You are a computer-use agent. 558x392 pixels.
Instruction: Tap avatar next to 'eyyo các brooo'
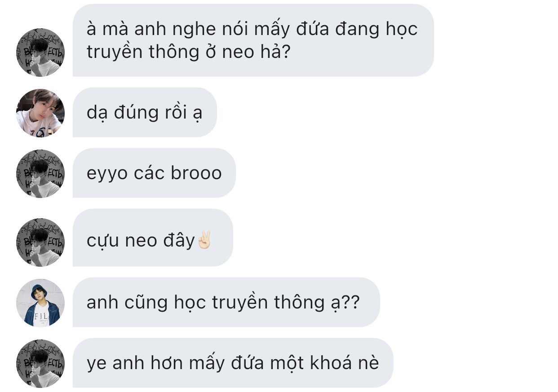pyautogui.click(x=40, y=173)
